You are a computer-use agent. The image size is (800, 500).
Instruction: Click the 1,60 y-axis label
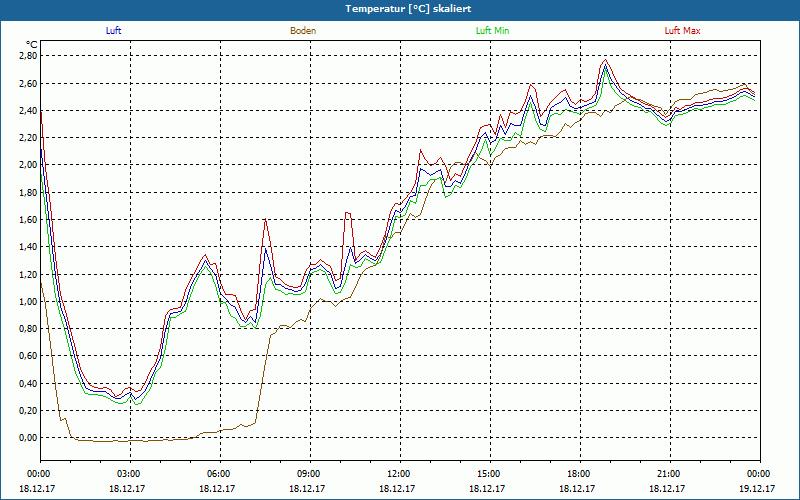pyautogui.click(x=28, y=219)
